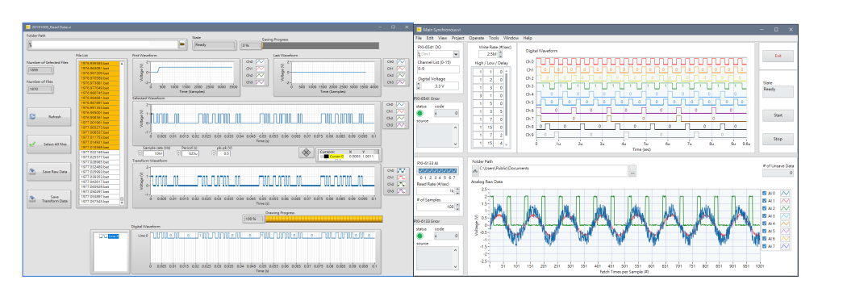Screen dimensions: 868x301
Task: Toggle the AI 4 plot visibility checkbox
Action: coord(765,223)
